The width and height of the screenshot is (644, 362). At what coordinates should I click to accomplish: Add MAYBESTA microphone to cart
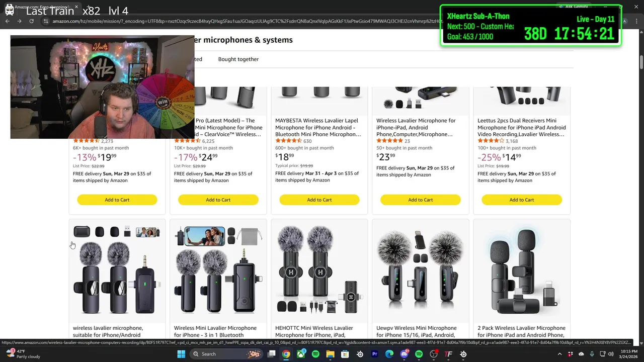pyautogui.click(x=319, y=200)
